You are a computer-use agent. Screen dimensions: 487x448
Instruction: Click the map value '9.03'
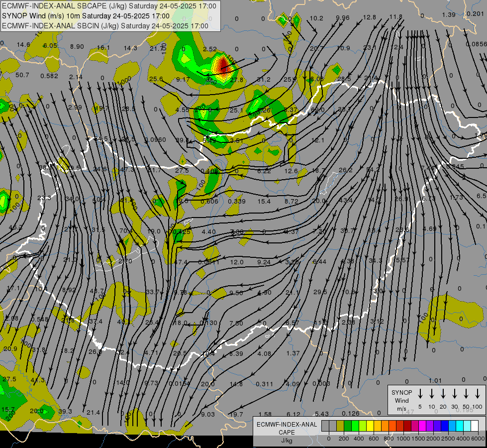point(208,414)
